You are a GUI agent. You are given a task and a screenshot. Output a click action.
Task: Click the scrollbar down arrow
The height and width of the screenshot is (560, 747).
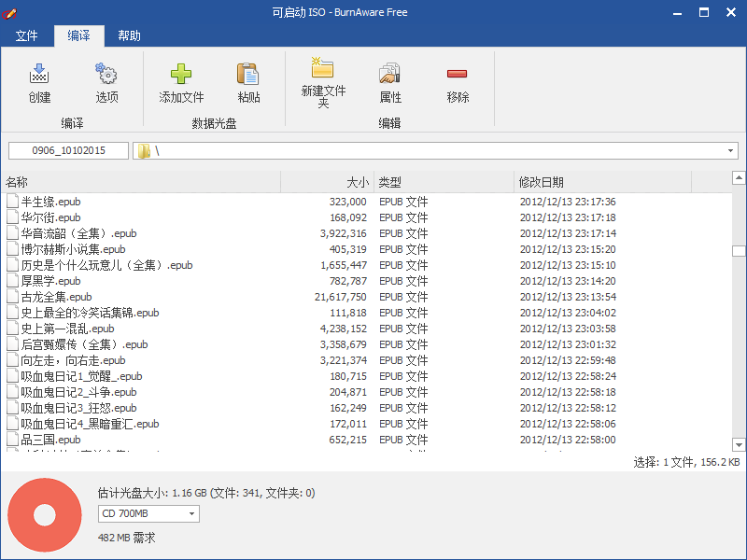739,445
